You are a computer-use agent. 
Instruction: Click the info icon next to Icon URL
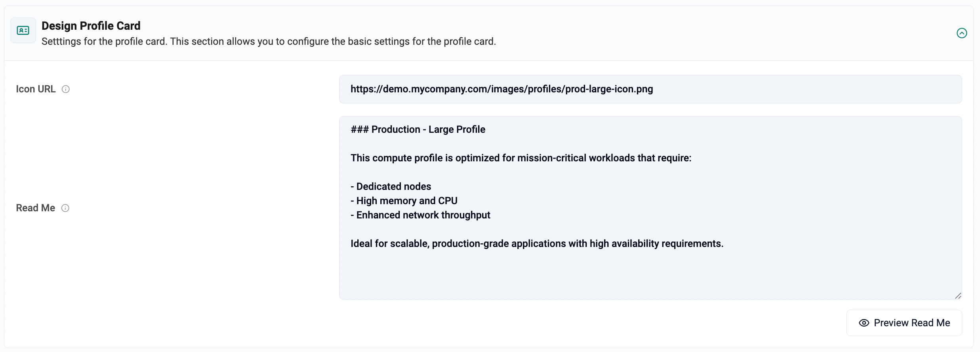point(66,89)
